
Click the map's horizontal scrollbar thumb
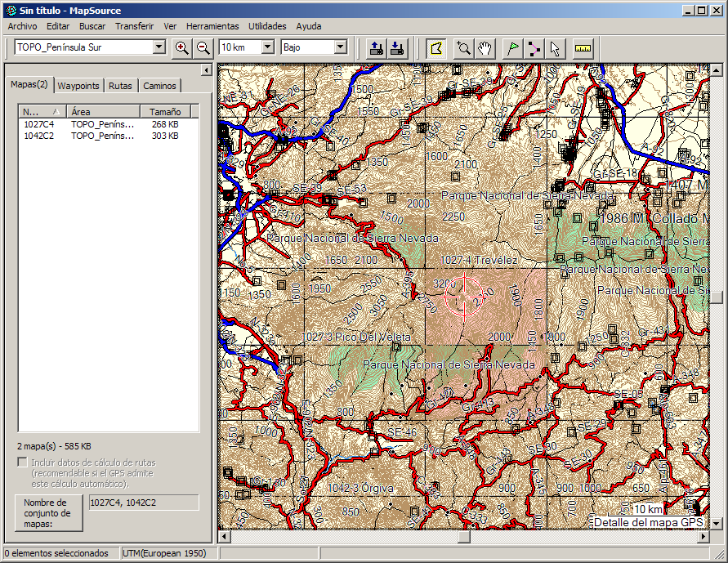tap(464, 537)
